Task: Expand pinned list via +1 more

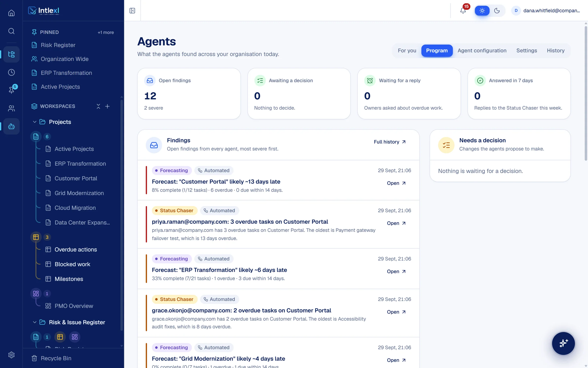Action: point(106,32)
